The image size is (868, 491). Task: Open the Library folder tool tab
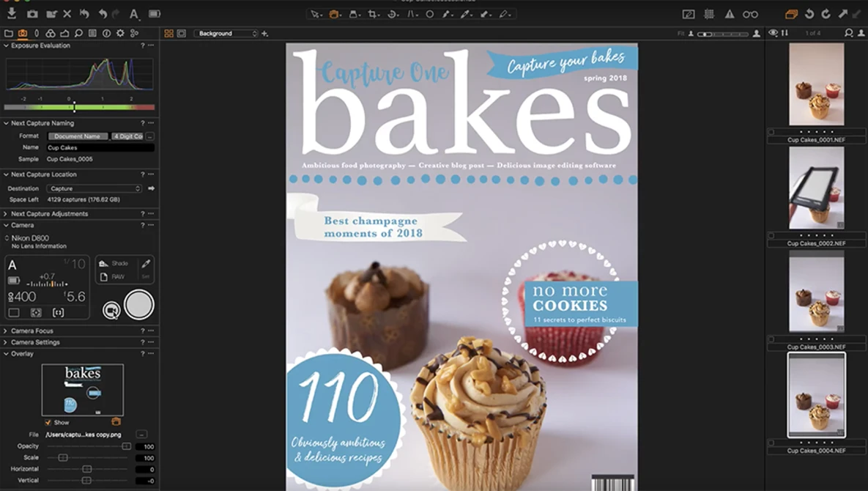8,34
